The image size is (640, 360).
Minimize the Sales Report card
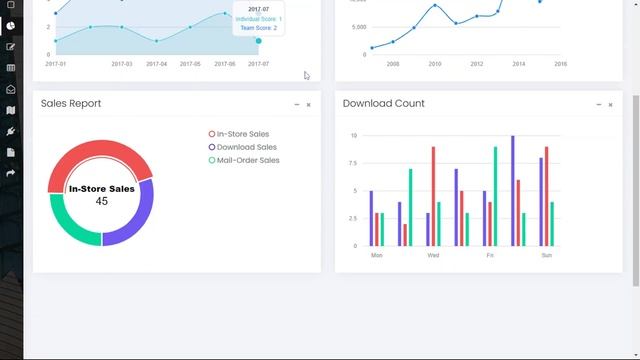[x=297, y=105]
